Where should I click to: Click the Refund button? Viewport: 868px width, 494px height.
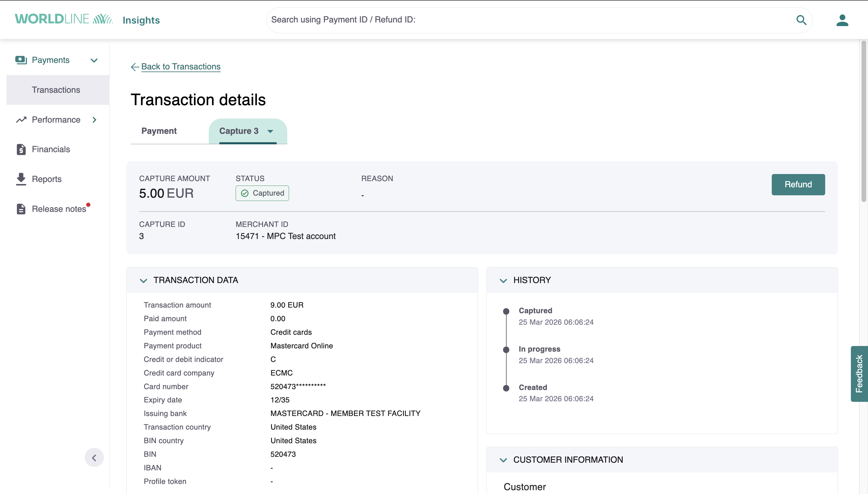[x=798, y=185]
